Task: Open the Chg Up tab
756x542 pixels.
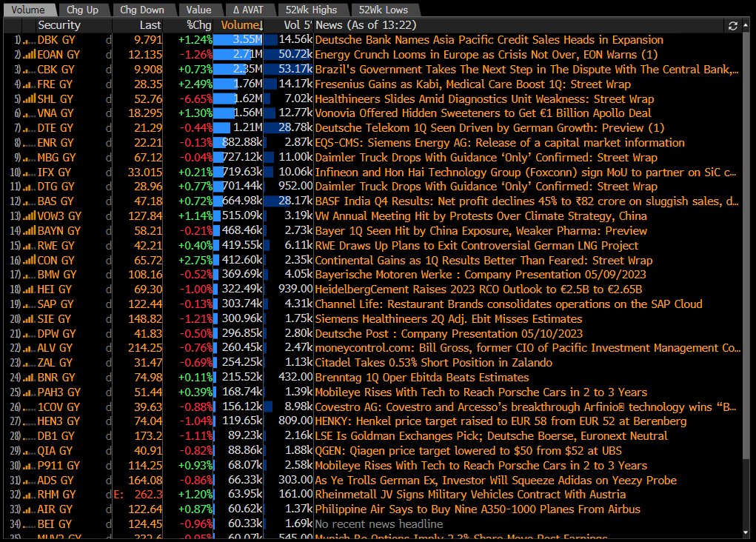Action: point(82,10)
